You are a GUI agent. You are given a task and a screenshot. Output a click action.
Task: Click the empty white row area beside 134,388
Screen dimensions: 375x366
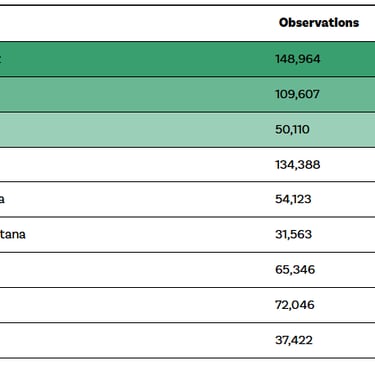[133, 165]
